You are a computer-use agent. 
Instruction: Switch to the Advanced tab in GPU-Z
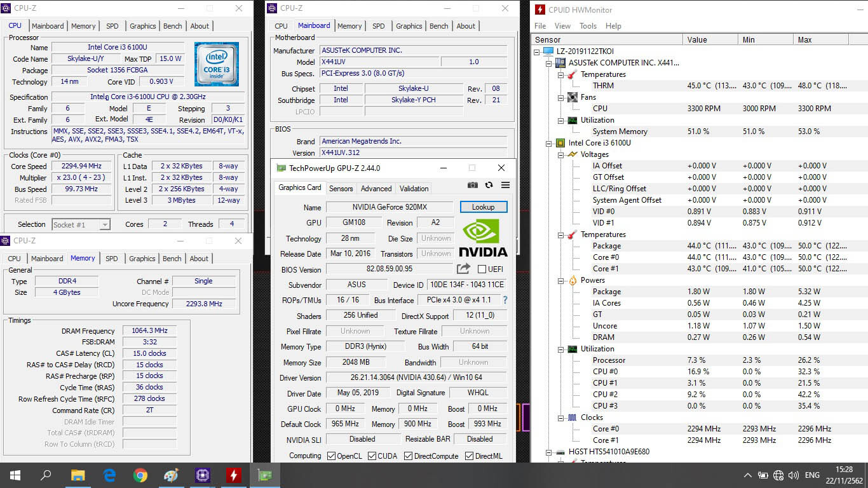376,189
